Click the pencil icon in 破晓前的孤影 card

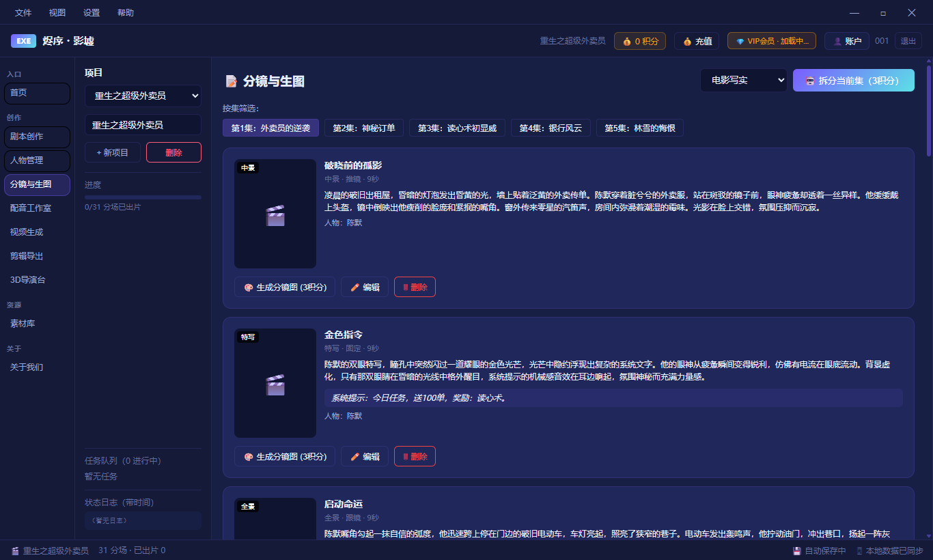(x=354, y=288)
